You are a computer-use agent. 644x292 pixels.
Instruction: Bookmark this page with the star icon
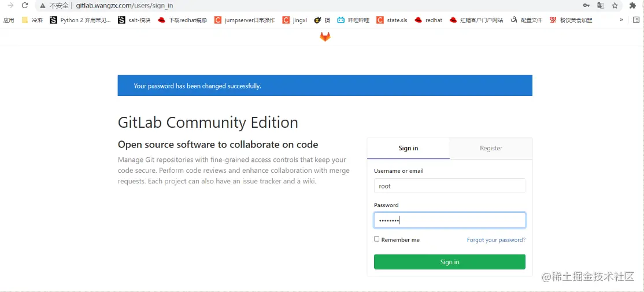tap(615, 5)
